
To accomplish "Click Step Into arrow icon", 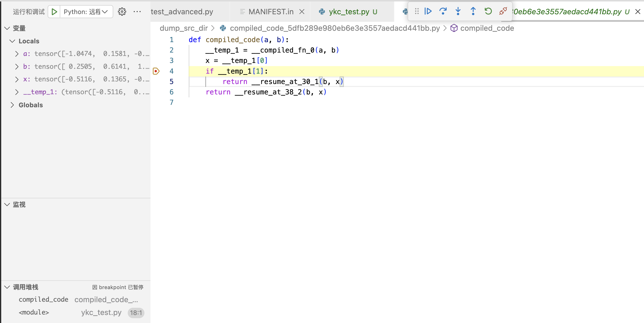I will pos(458,11).
